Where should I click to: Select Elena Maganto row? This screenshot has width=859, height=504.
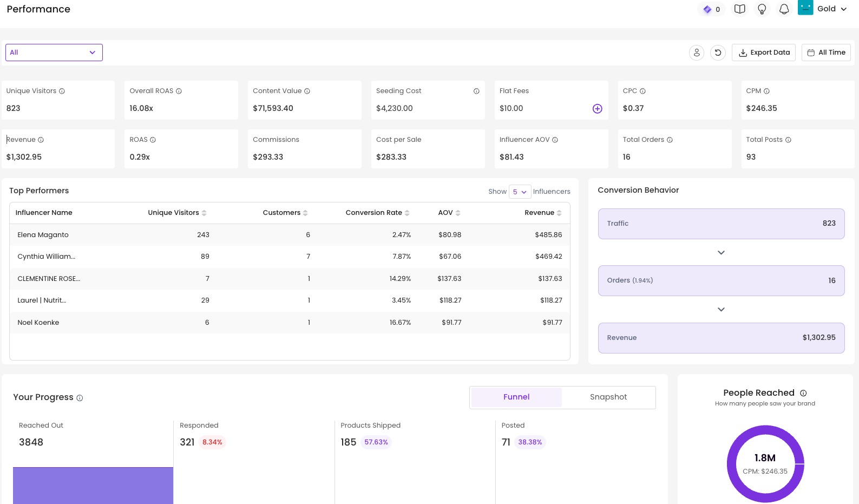(290, 235)
